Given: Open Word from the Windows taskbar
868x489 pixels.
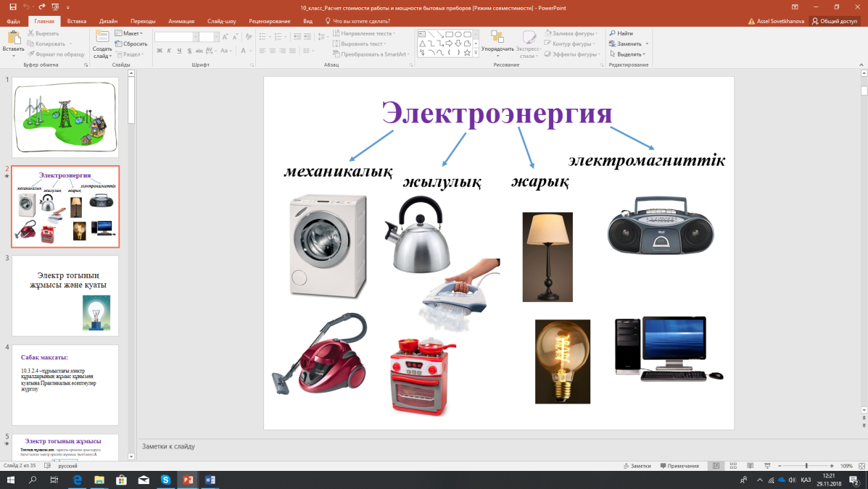Looking at the screenshot, I should 210,480.
